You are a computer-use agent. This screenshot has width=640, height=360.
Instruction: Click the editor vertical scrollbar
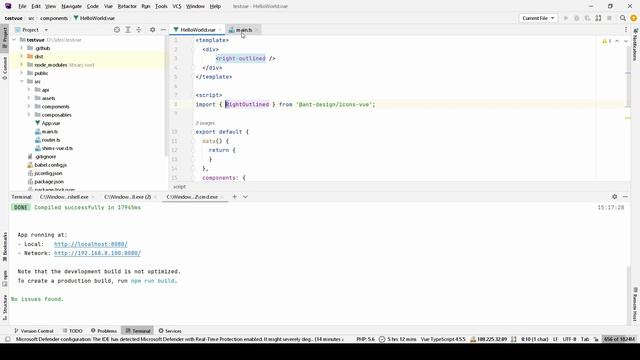pos(628,78)
